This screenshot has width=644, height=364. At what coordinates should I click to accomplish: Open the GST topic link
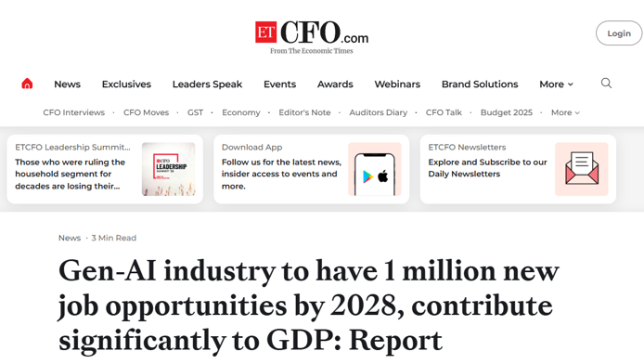click(195, 112)
